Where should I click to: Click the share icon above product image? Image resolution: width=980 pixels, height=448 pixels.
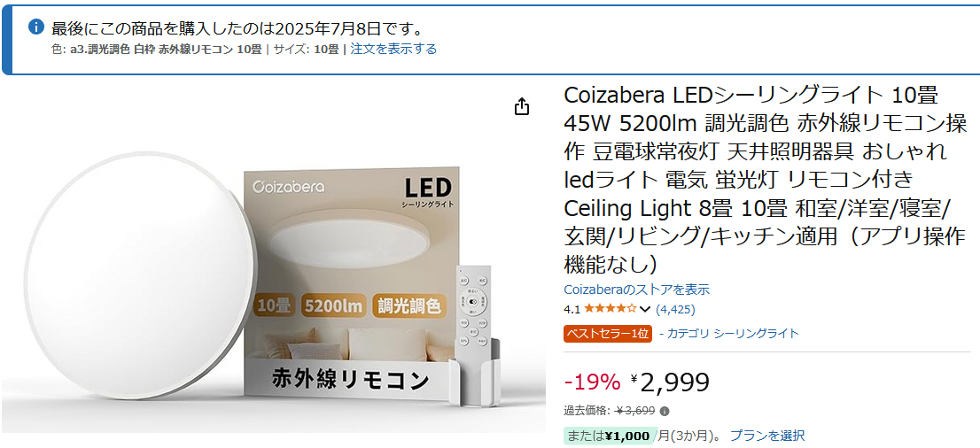[x=521, y=107]
